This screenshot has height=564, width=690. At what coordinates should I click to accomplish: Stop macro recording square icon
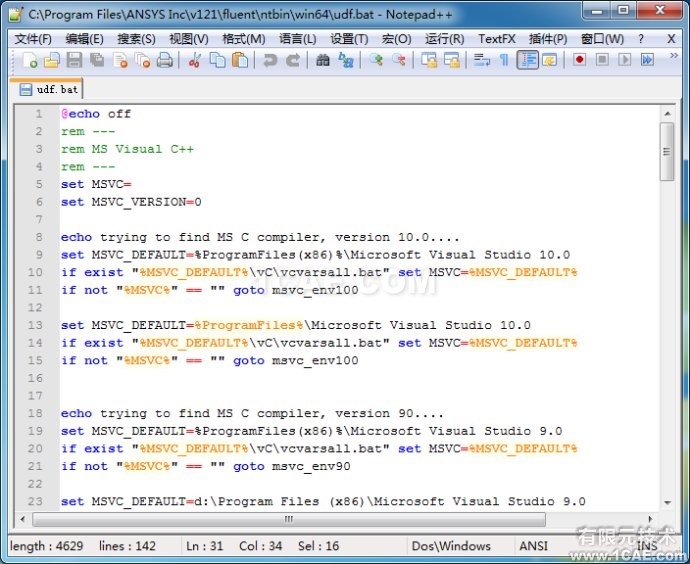coord(602,60)
